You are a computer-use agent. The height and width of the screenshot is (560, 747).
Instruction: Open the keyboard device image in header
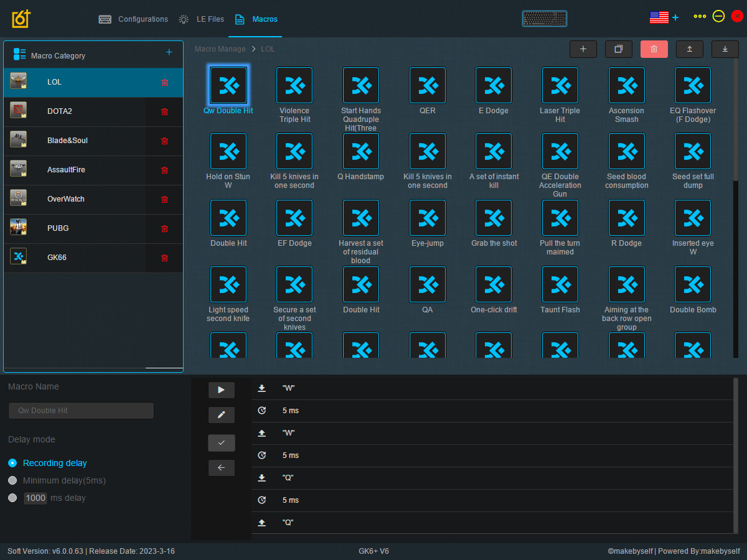click(x=545, y=19)
